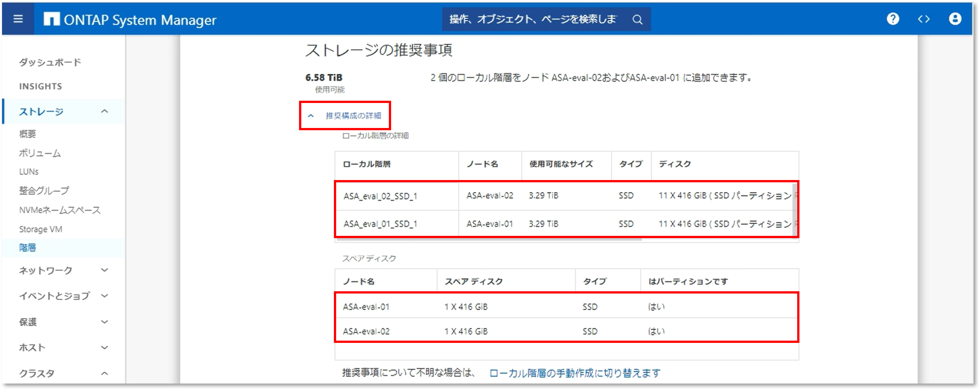
Task: Expand the ネットワーク menu
Action: pyautogui.click(x=63, y=270)
